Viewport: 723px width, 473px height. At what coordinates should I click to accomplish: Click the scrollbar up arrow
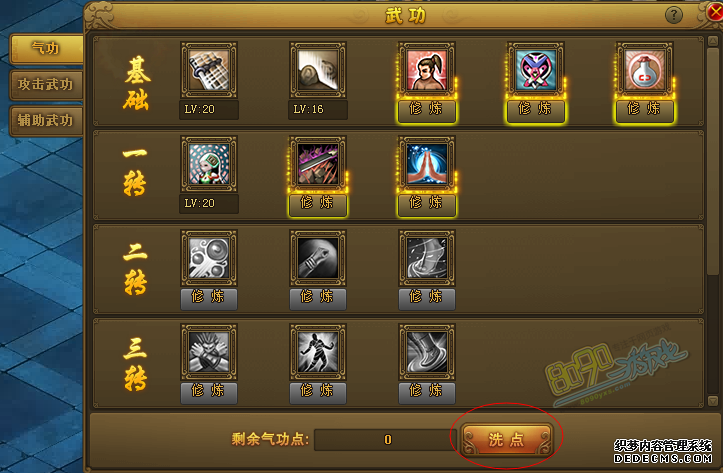pyautogui.click(x=712, y=41)
